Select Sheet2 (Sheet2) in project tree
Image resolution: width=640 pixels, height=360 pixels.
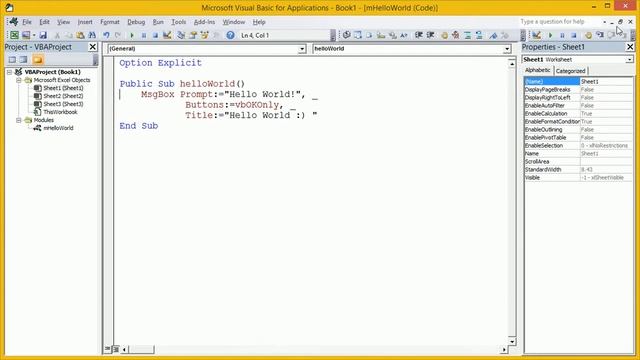(63, 96)
